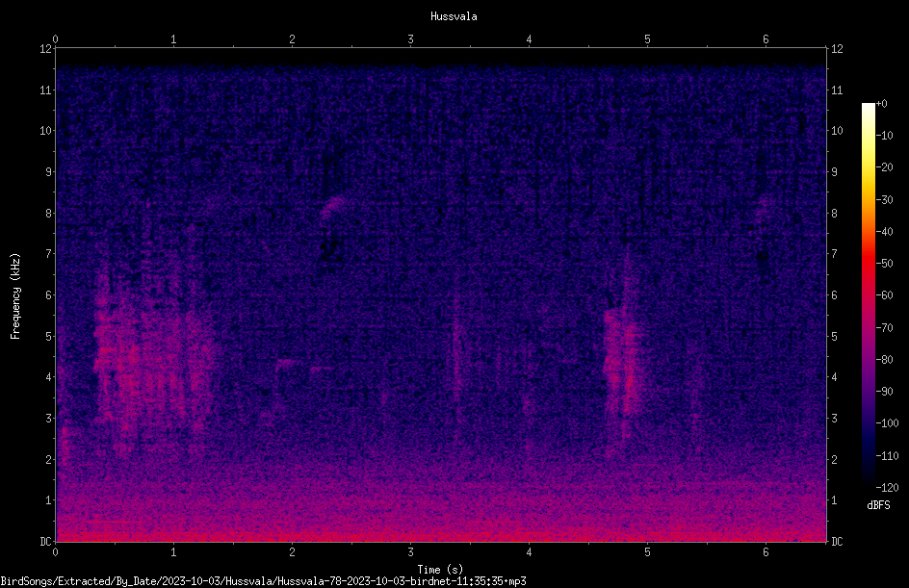The width and height of the screenshot is (909, 588).
Task: Select the -50 color scale label
Action: click(884, 264)
